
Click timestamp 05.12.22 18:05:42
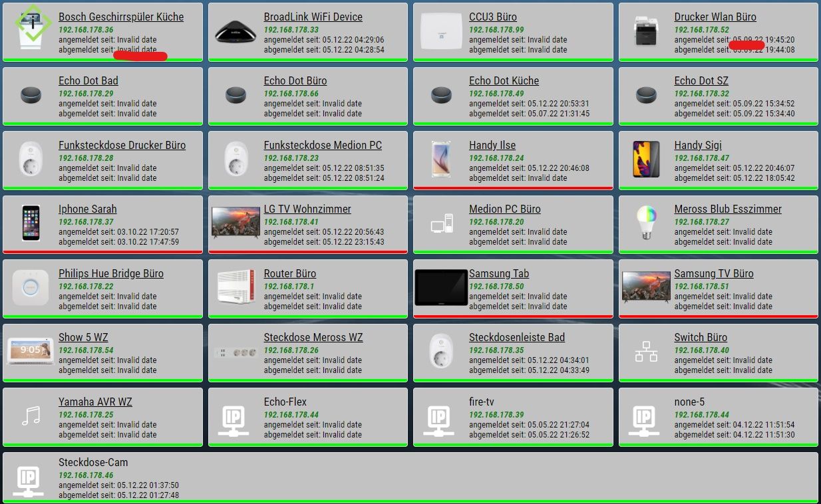764,178
